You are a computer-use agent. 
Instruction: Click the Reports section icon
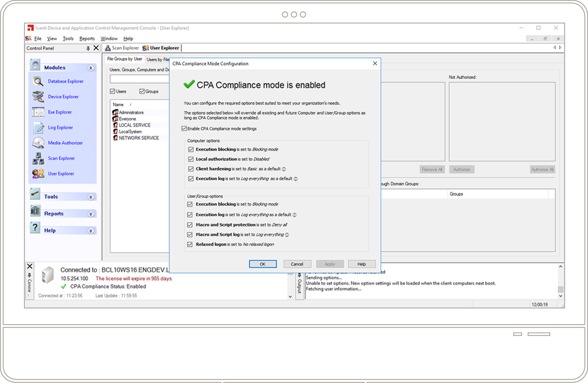pyautogui.click(x=35, y=211)
